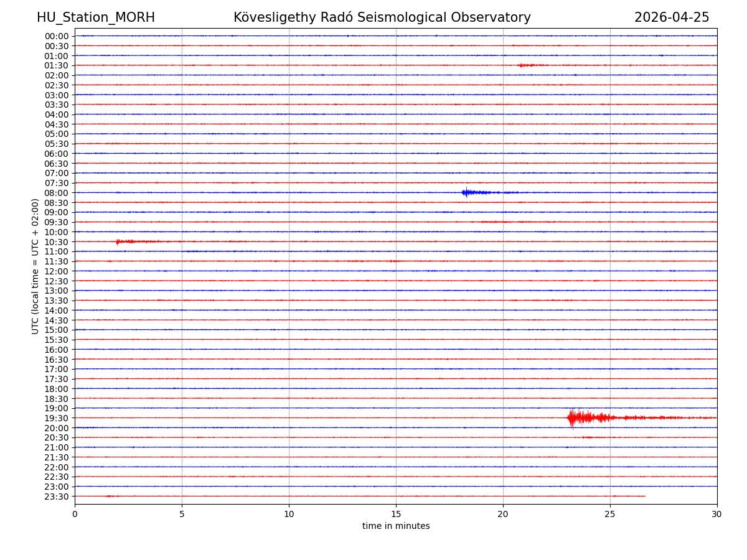Click the vertical UTC local time axis label
Screen dimensions: 747x560
35,266
